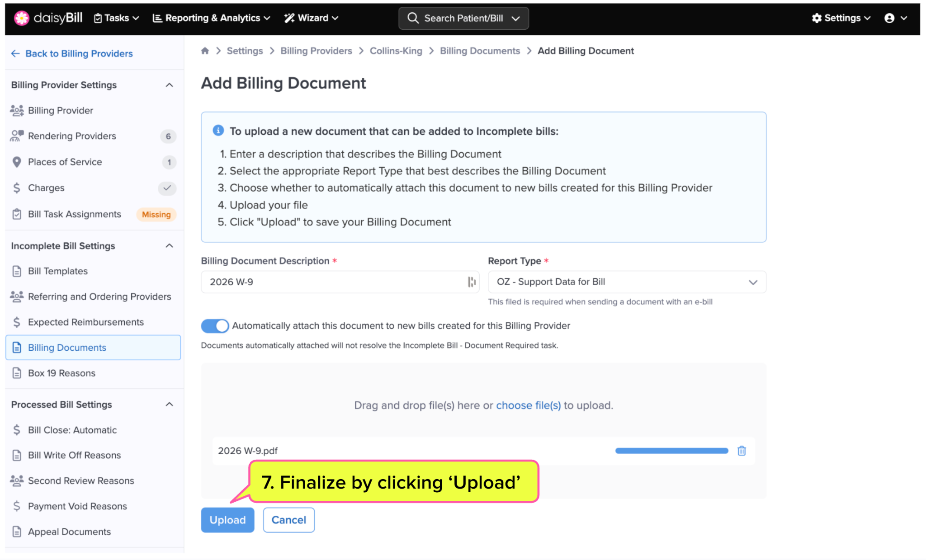Click the blue info icon in instructions box
The height and width of the screenshot is (560, 926).
click(218, 131)
